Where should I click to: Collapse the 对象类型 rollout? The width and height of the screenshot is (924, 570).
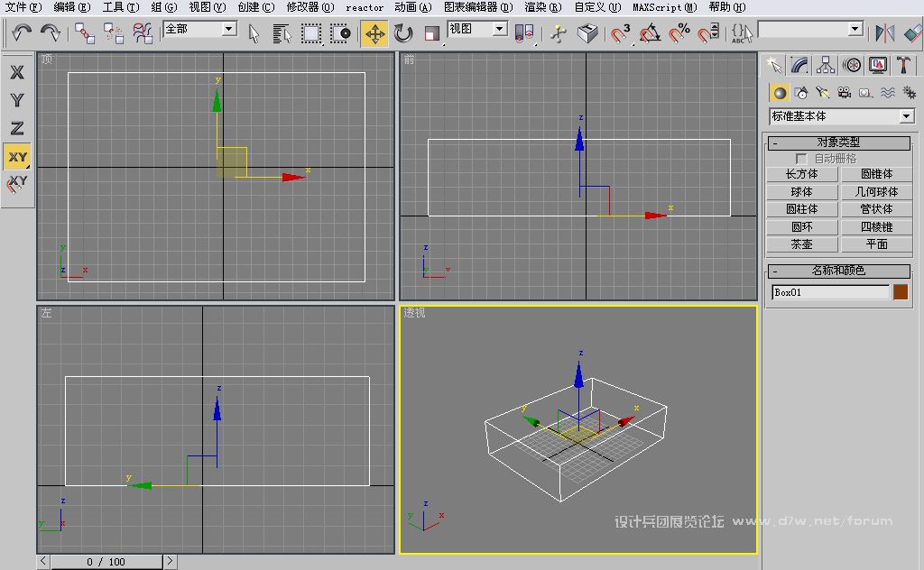(839, 142)
